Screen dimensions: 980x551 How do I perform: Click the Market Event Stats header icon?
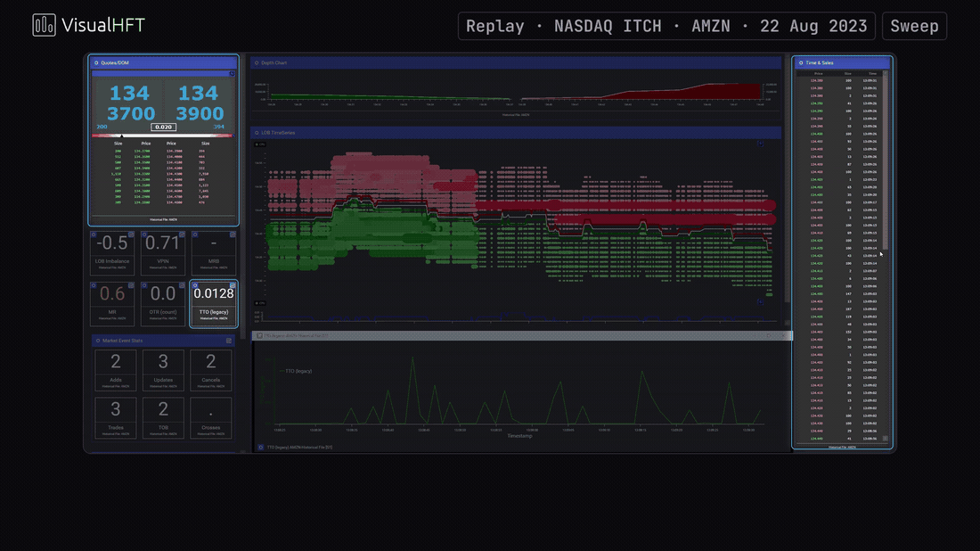pos(98,341)
